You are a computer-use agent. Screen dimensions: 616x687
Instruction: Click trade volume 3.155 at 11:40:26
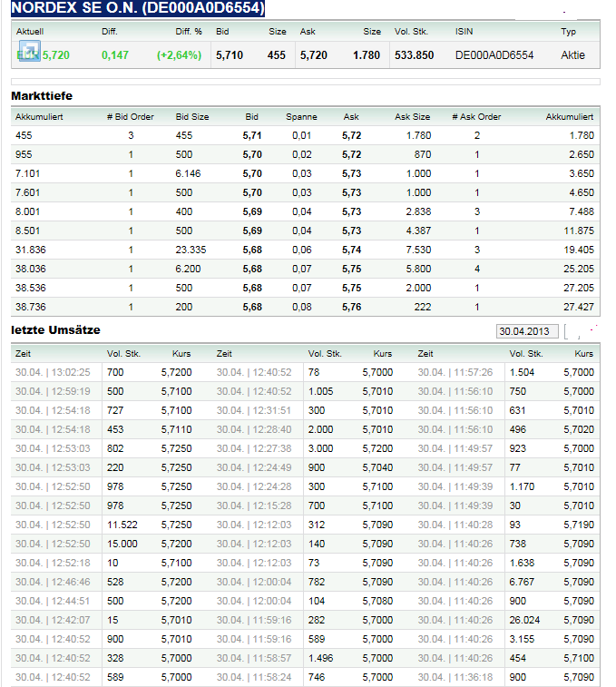coord(522,639)
